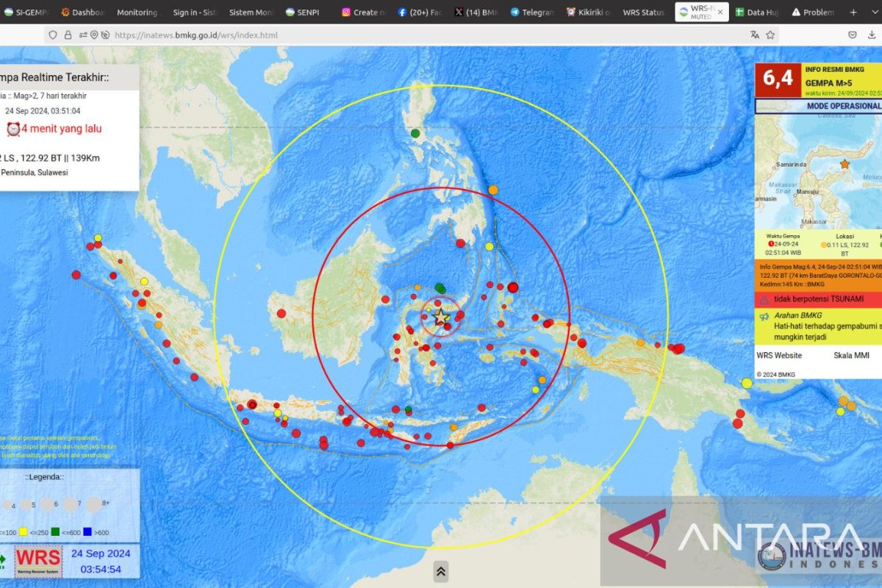Click the WRS Warning Receiver System logo

(39, 562)
